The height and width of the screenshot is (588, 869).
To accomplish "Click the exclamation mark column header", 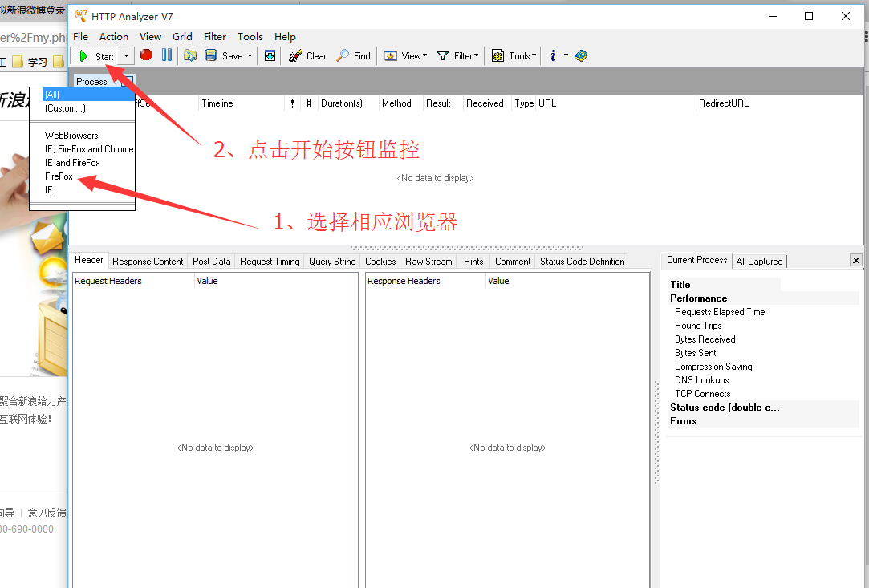I will pos(293,103).
